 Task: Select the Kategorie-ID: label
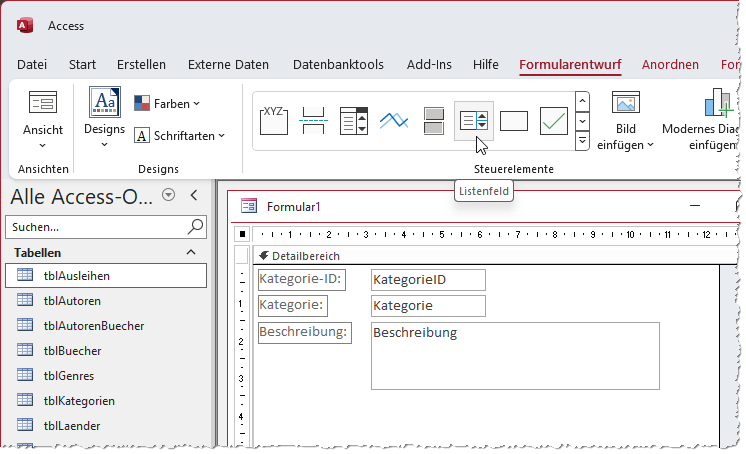[302, 279]
